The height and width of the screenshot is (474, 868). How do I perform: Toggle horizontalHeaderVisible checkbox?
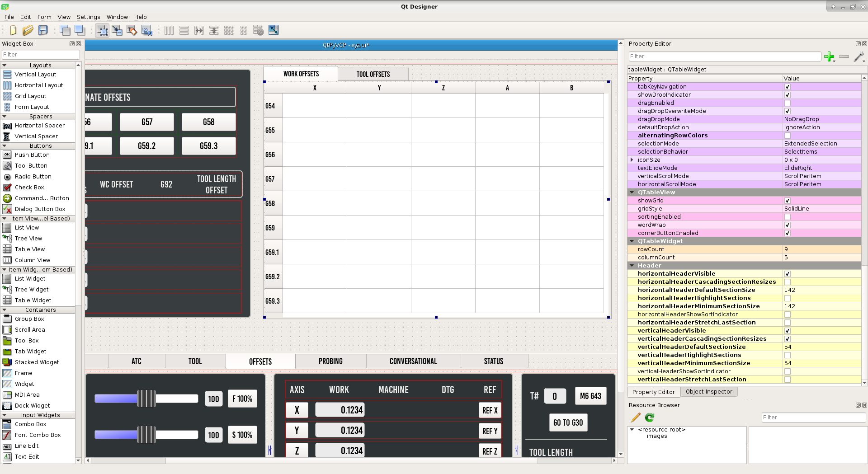[788, 274]
